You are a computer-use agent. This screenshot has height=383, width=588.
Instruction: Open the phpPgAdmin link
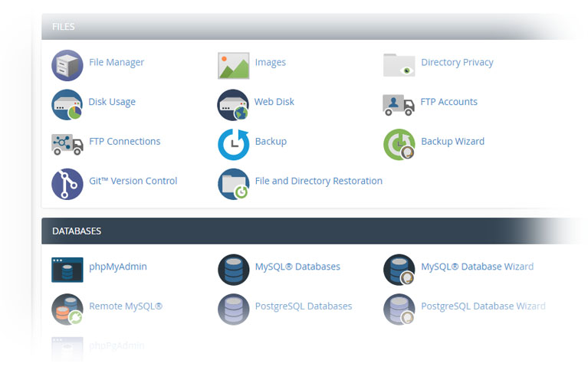coord(117,345)
